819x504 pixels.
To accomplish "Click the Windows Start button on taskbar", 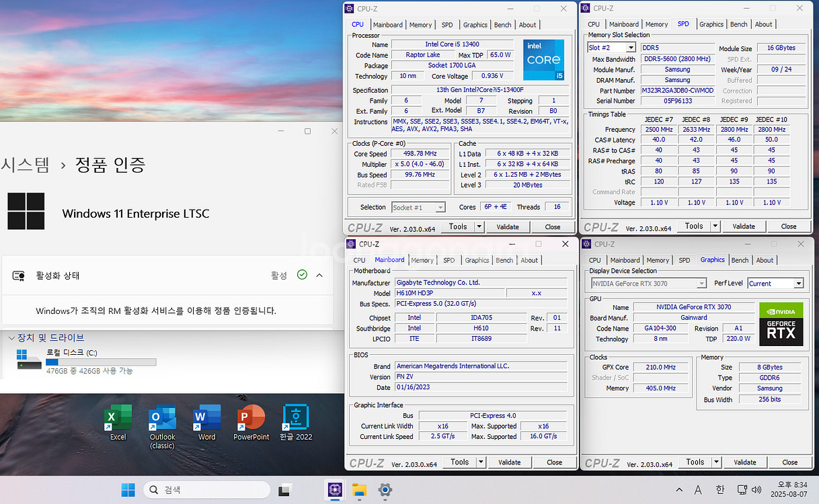I will 128,490.
